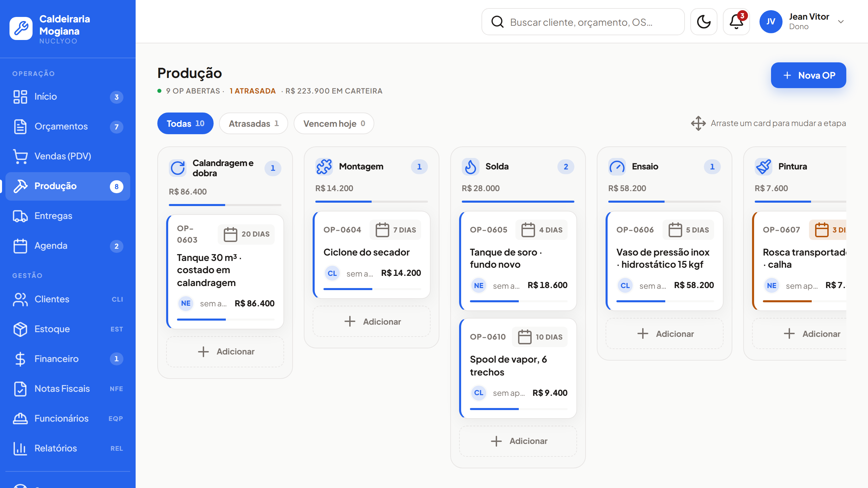The height and width of the screenshot is (488, 868).
Task: Open card OP-0605 Tanque de soro
Action: tap(518, 261)
